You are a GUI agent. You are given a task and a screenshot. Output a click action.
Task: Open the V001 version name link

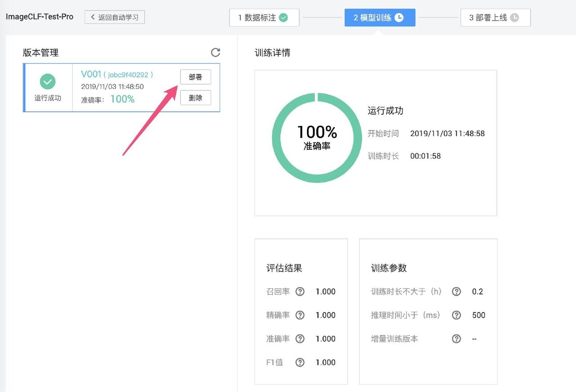coord(91,74)
